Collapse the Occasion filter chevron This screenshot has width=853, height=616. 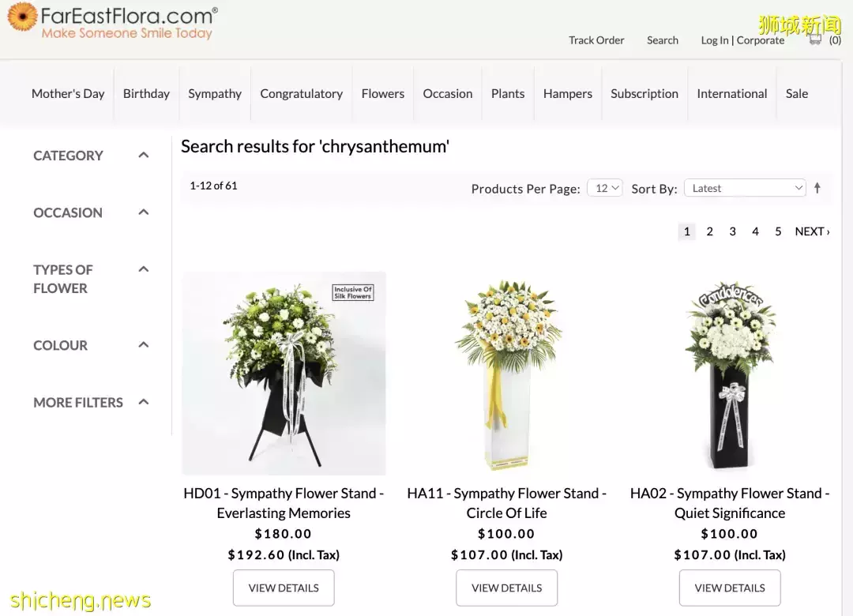coord(143,212)
